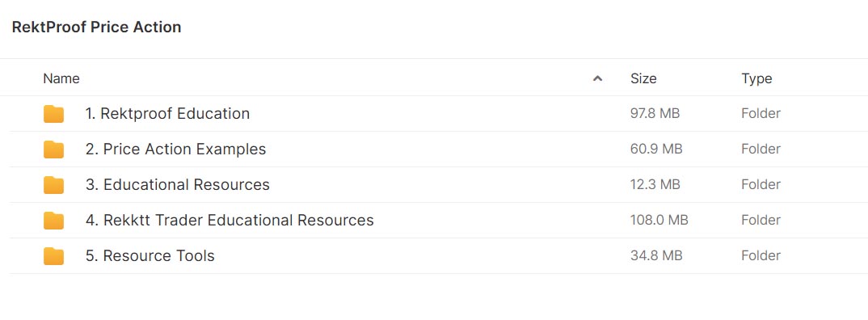
Task: Open the link 5. Resource Tools
Action: point(150,255)
